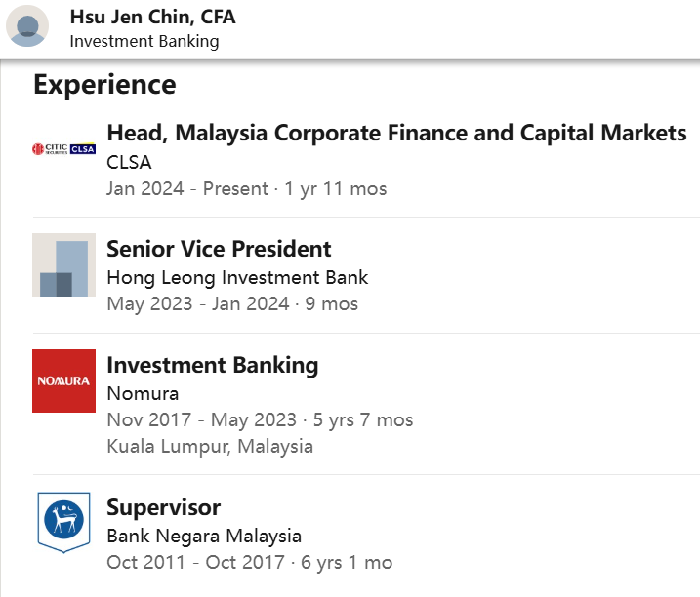Click the Kuala Lumpur, Malaysia location text
Viewport: 700px width, 597px height.
209,446
